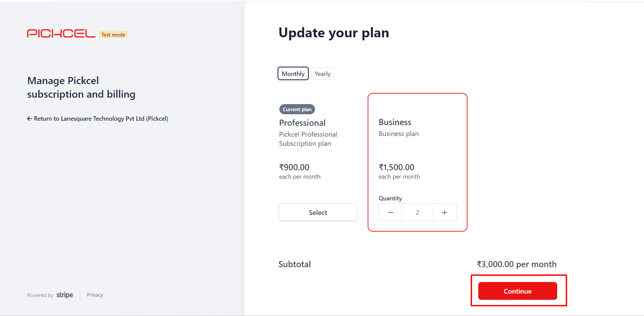Select the Professional plan

[x=318, y=213]
